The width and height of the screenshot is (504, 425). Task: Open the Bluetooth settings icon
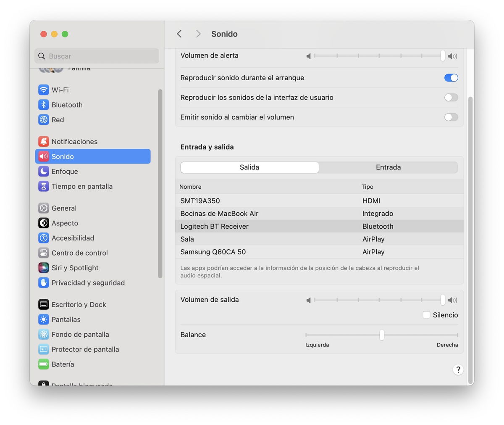pos(44,105)
